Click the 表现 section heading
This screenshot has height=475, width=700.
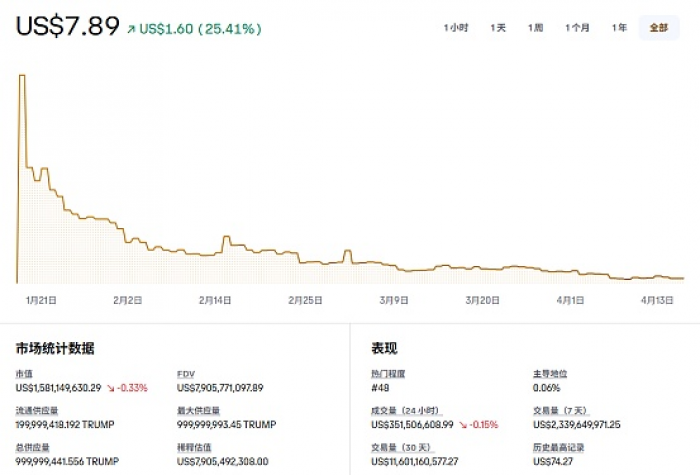point(384,348)
